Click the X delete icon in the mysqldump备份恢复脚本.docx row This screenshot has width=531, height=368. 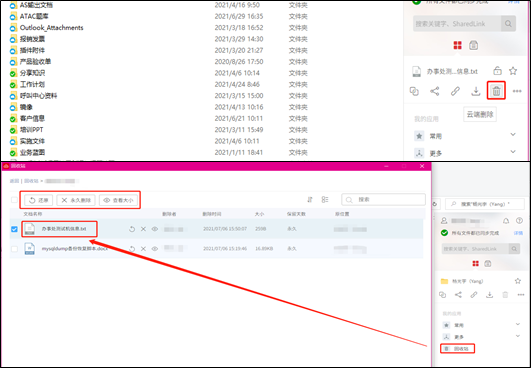click(143, 249)
